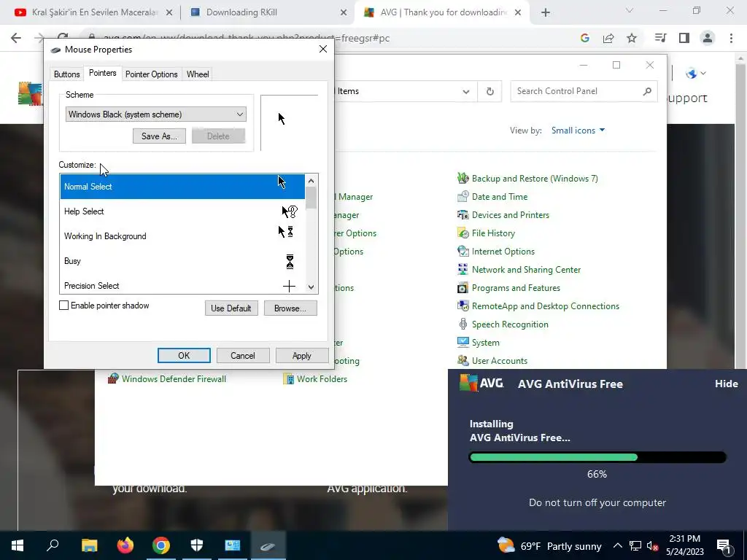Open Windows Defender Firewall icon

pyautogui.click(x=113, y=379)
